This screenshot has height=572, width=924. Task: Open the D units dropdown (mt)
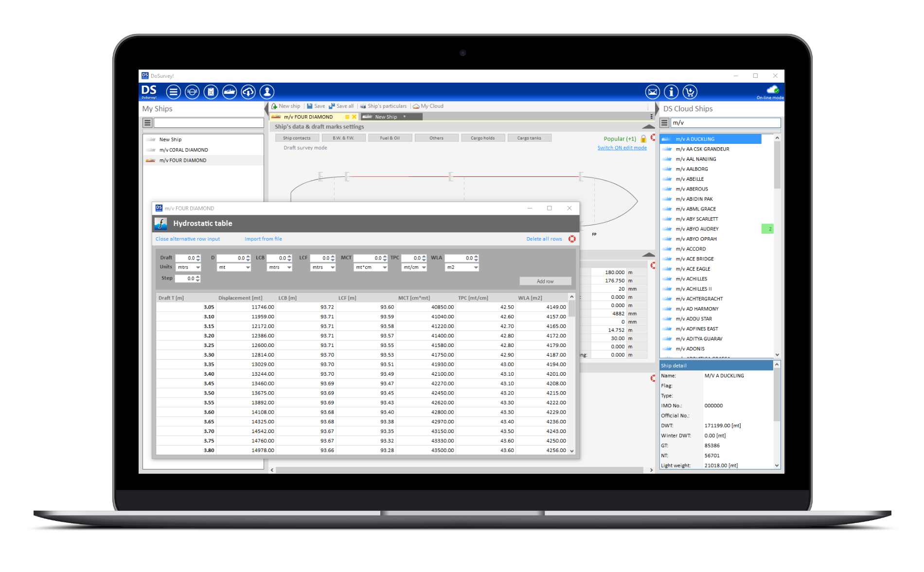[x=234, y=267]
